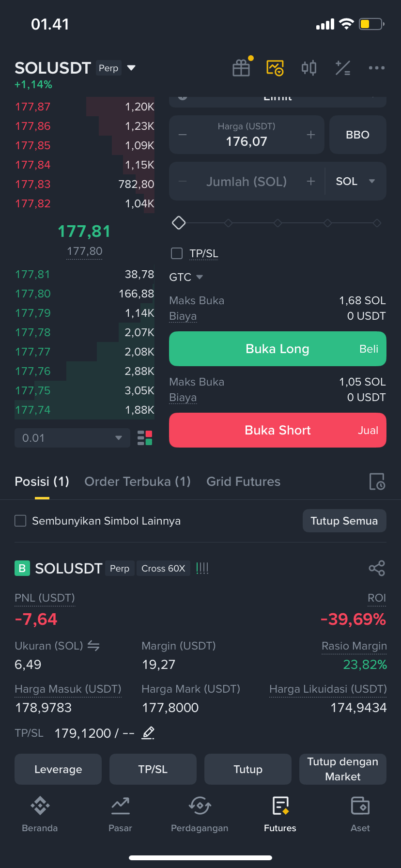Screen dimensions: 401x868
Task: Tick Sembunyikan Simbol Lainnya checkbox
Action: tap(20, 521)
